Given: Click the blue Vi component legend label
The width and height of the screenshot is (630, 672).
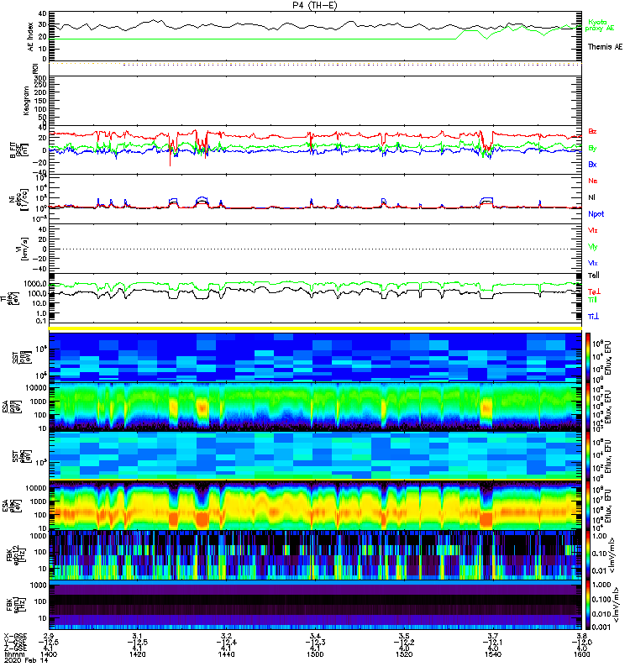Looking at the screenshot, I should (x=593, y=263).
